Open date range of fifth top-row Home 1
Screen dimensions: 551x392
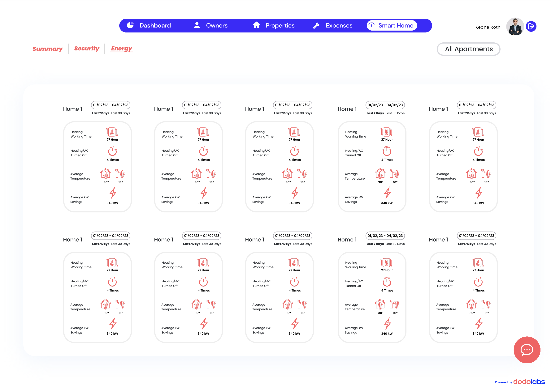click(x=477, y=105)
